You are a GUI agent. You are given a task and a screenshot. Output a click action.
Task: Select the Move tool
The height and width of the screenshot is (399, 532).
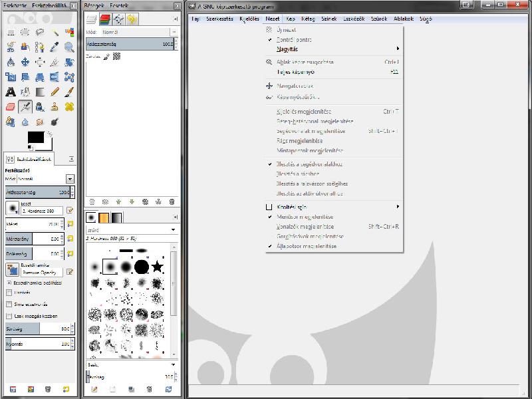click(25, 62)
